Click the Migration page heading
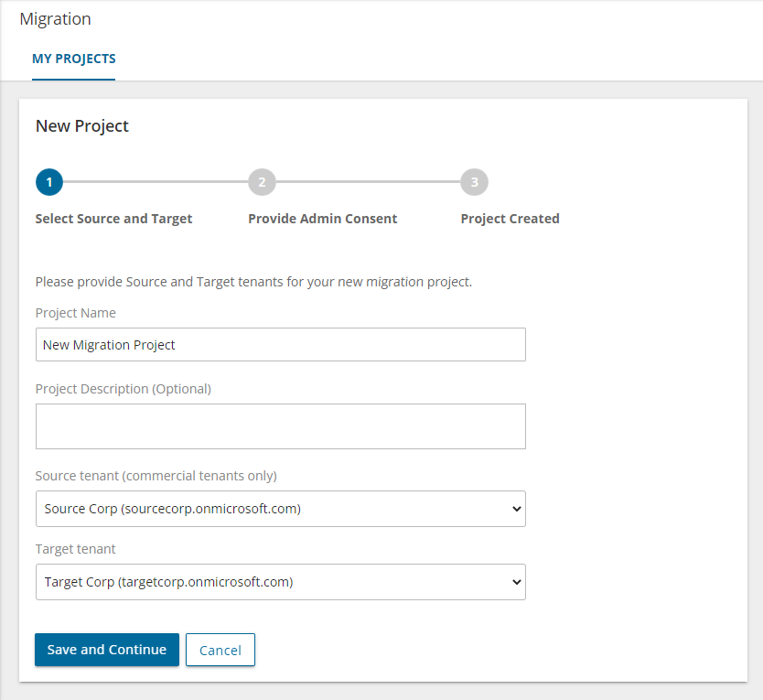Screen dimensions: 763x700 [x=55, y=18]
